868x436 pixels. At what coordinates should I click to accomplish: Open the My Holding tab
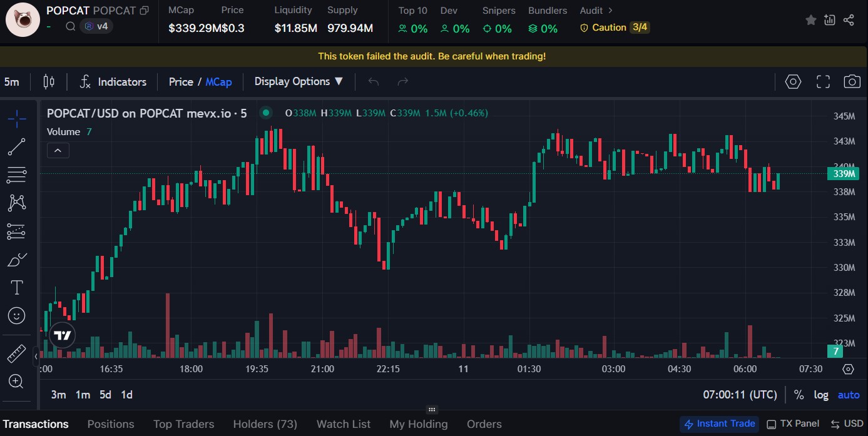coord(419,424)
